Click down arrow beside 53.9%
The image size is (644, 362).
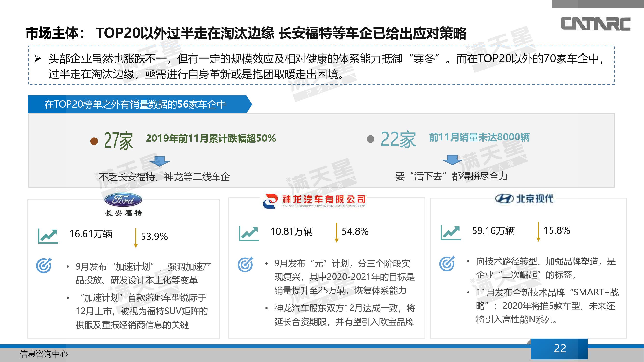click(136, 237)
